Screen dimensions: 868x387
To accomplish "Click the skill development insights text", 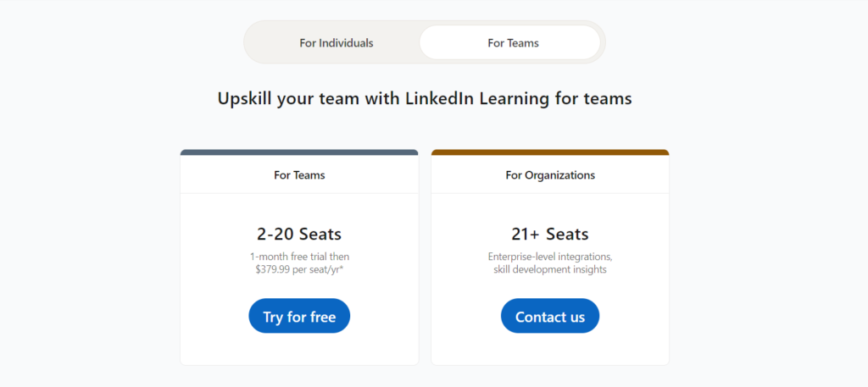I will pyautogui.click(x=550, y=269).
